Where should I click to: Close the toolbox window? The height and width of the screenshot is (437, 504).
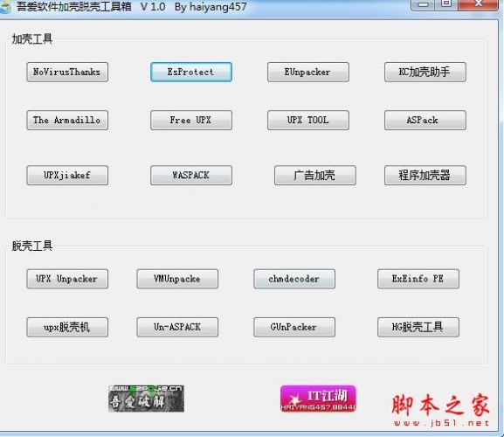[x=479, y=4]
